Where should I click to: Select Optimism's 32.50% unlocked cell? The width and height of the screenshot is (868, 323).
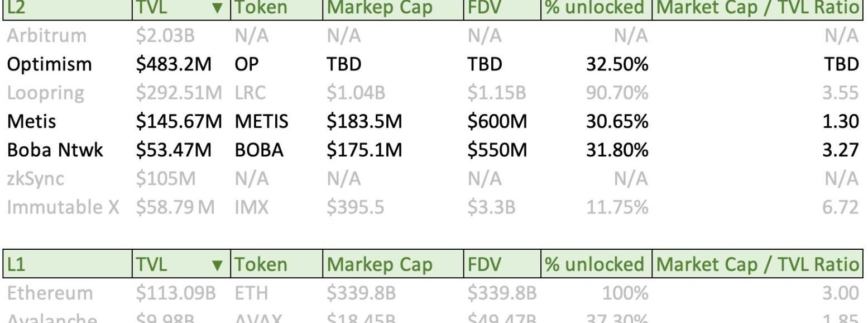[617, 64]
